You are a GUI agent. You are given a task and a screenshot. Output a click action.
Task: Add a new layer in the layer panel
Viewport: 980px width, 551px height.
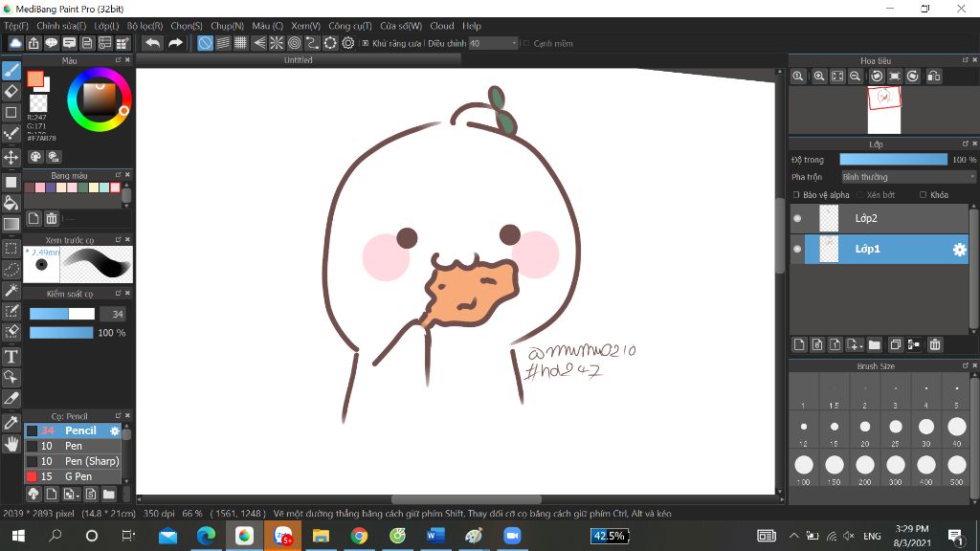[x=799, y=344]
